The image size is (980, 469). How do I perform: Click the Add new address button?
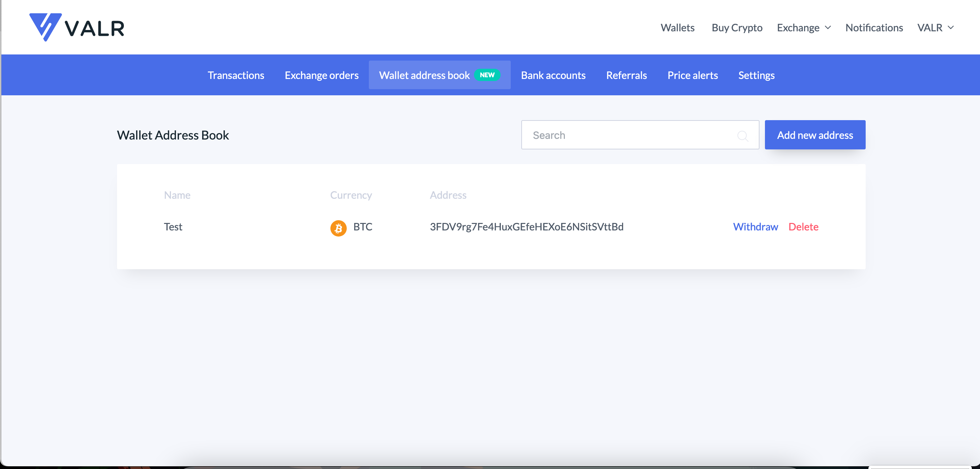pos(815,135)
